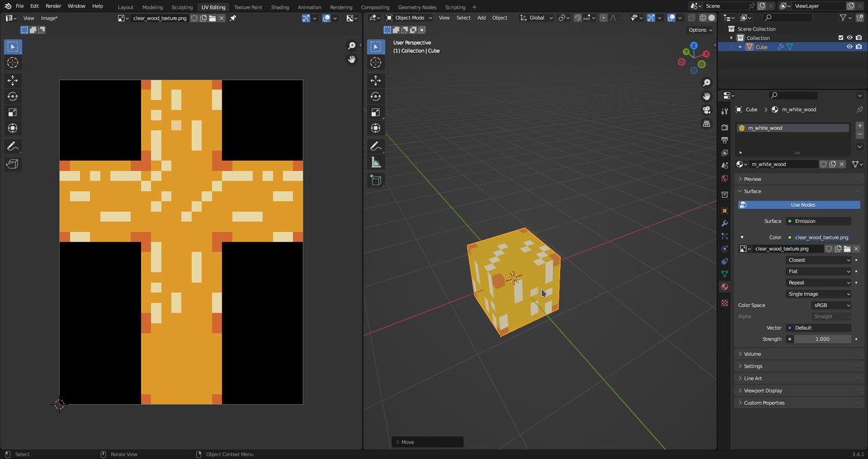Choose the Measure tool in 3D viewport
This screenshot has width=868, height=459.
pyautogui.click(x=376, y=163)
